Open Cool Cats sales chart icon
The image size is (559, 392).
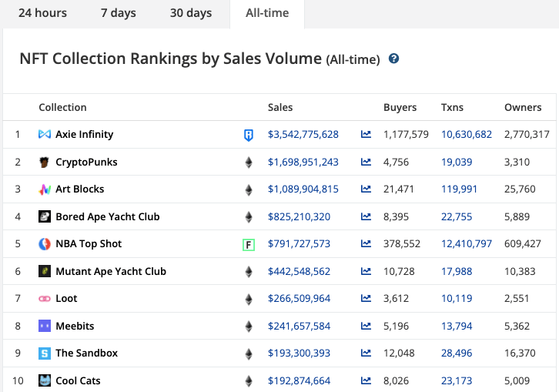coord(366,380)
